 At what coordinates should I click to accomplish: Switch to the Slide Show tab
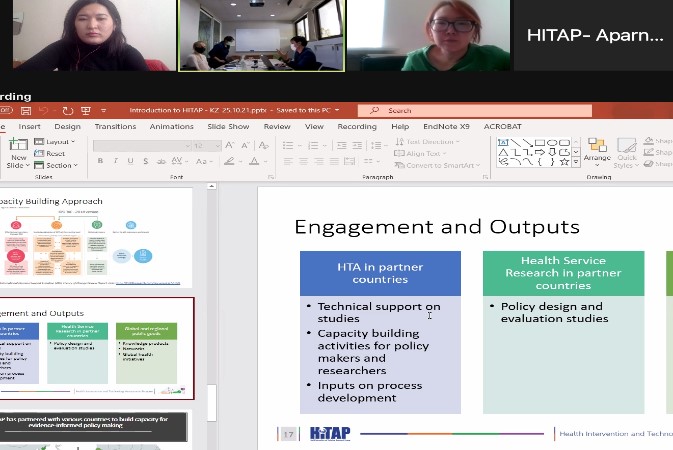point(226,127)
